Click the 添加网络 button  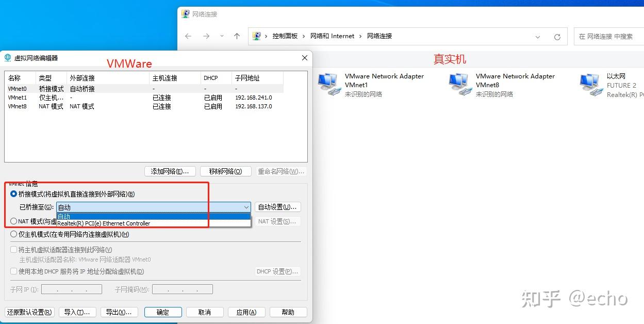(x=170, y=171)
